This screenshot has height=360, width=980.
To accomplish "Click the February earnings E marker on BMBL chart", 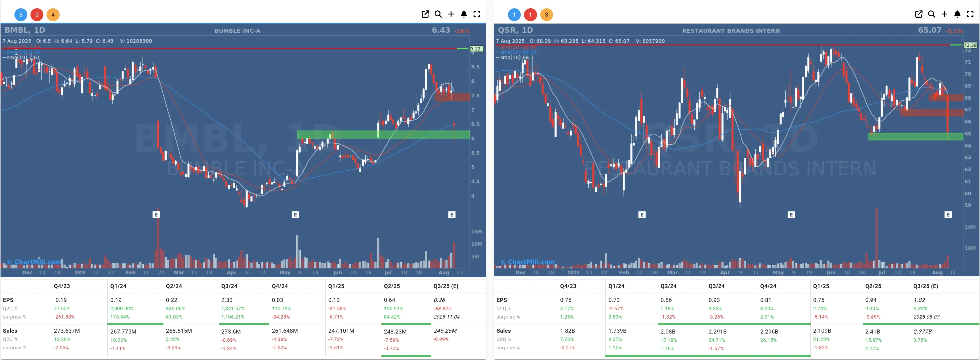I will click(x=156, y=215).
